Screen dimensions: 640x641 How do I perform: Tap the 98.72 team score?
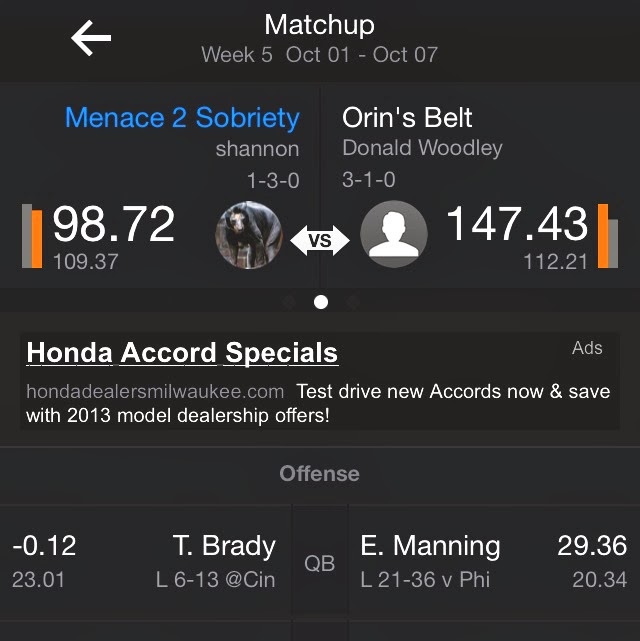point(114,226)
